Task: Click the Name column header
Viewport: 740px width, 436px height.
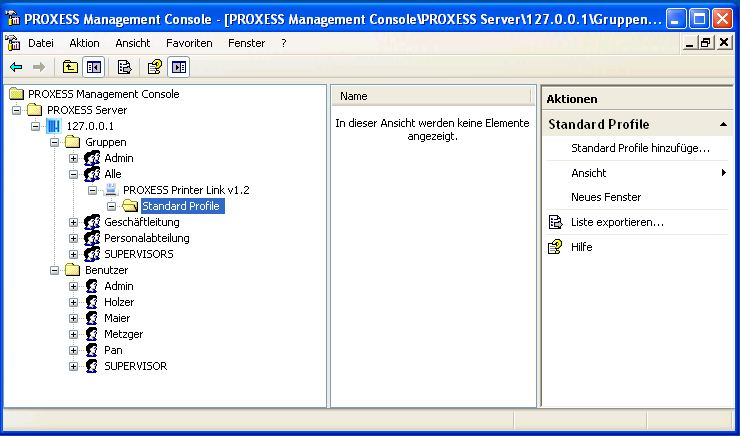Action: [x=431, y=96]
